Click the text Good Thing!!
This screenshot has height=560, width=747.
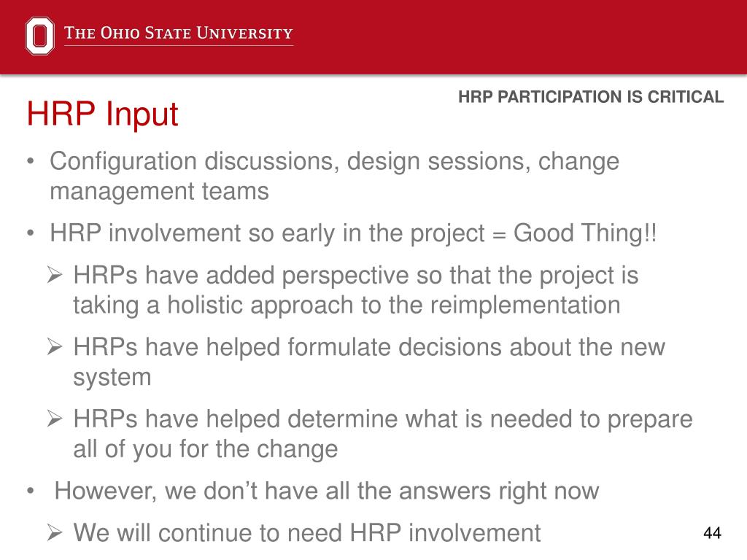585,233
